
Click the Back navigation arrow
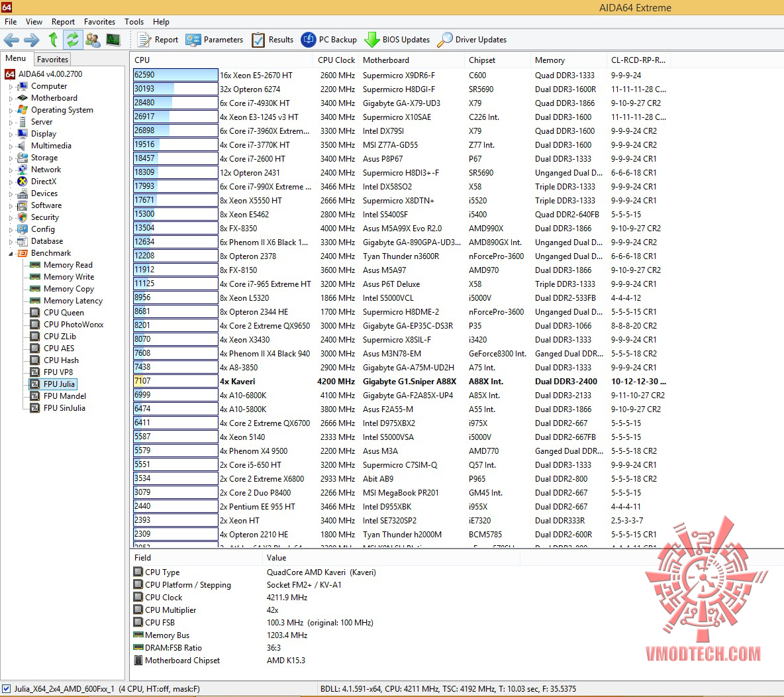click(11, 40)
